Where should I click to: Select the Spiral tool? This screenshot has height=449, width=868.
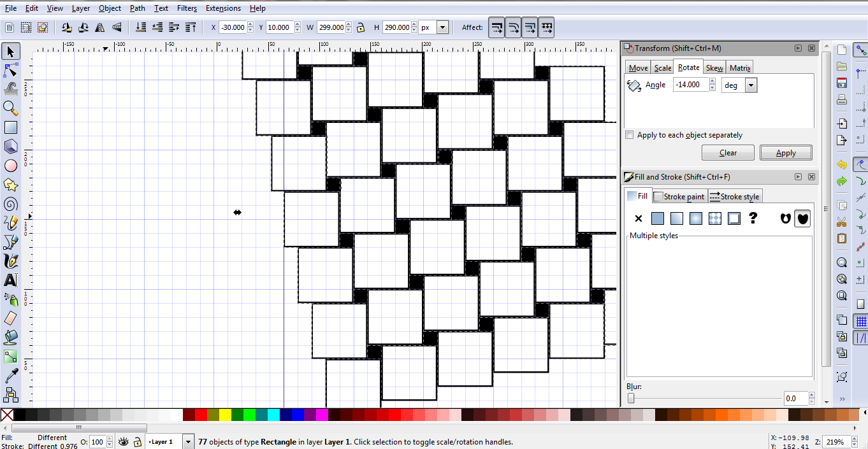(x=10, y=204)
